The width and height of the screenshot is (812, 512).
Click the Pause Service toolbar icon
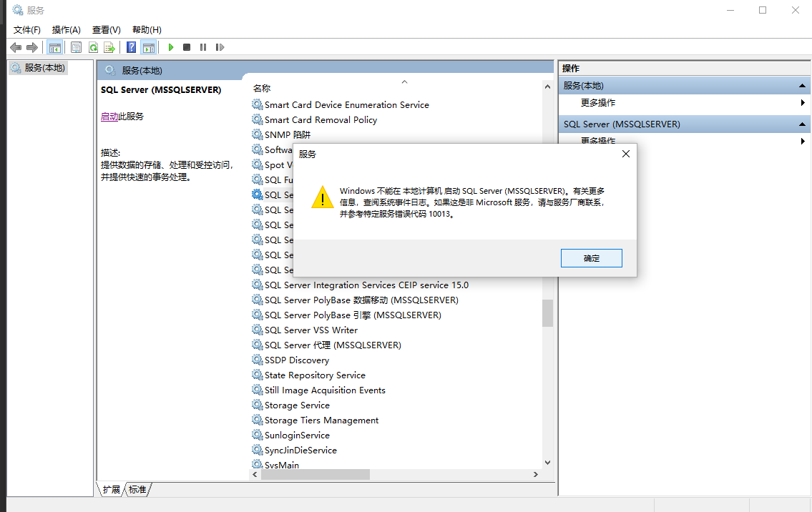(x=203, y=48)
